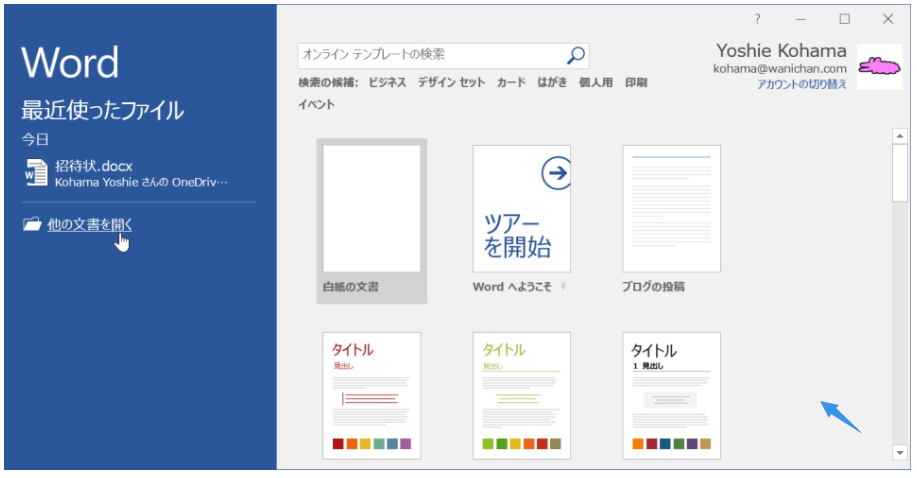Click the kohama@wanichan.com email text
The height and width of the screenshot is (478, 917).
click(780, 69)
